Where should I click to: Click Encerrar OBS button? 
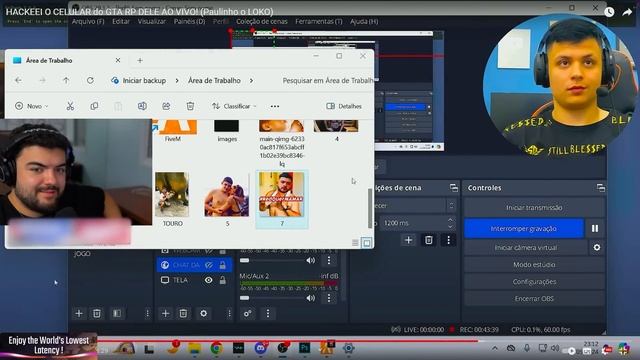coord(534,299)
